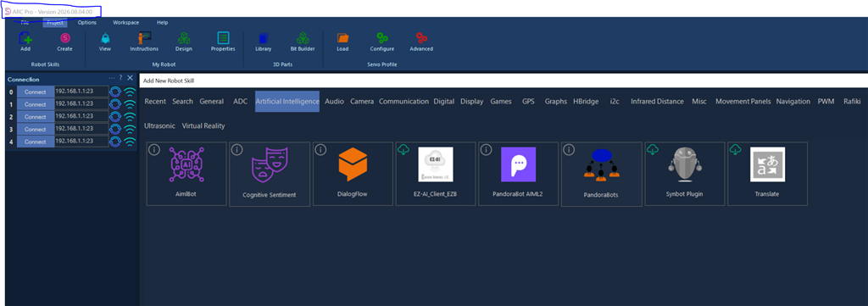
Task: Click the scan icon for connection 0
Action: (115, 92)
